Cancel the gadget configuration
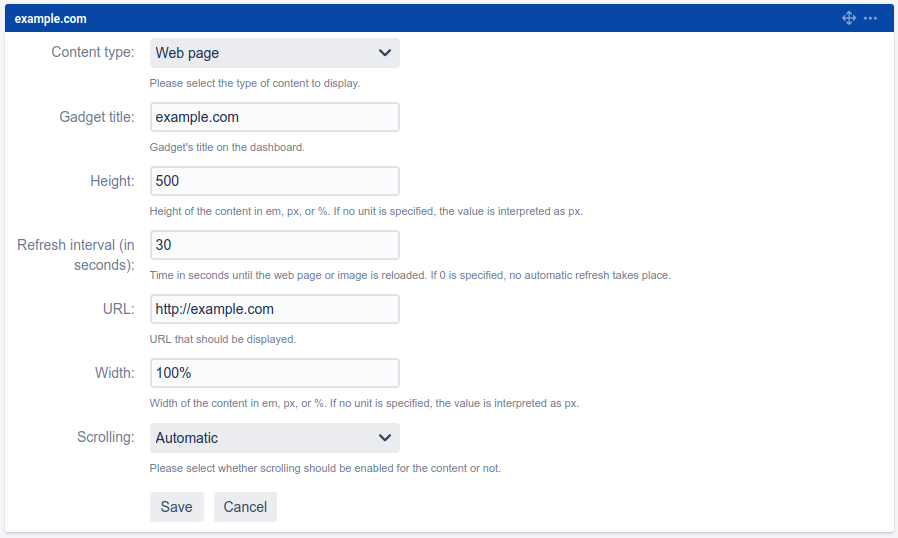 click(x=245, y=507)
